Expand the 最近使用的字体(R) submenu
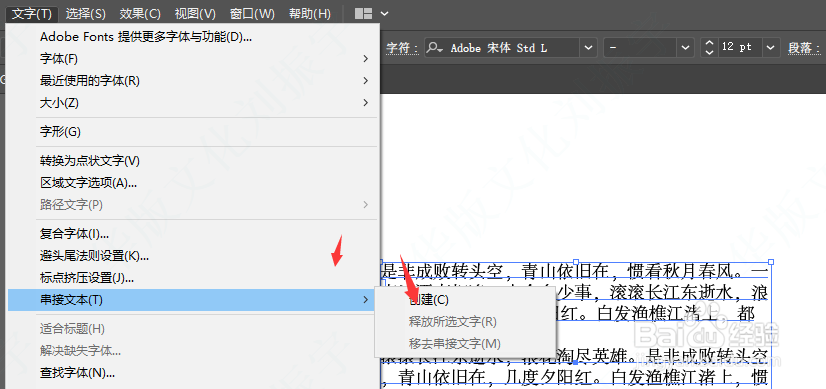This screenshot has width=826, height=389. [193, 81]
